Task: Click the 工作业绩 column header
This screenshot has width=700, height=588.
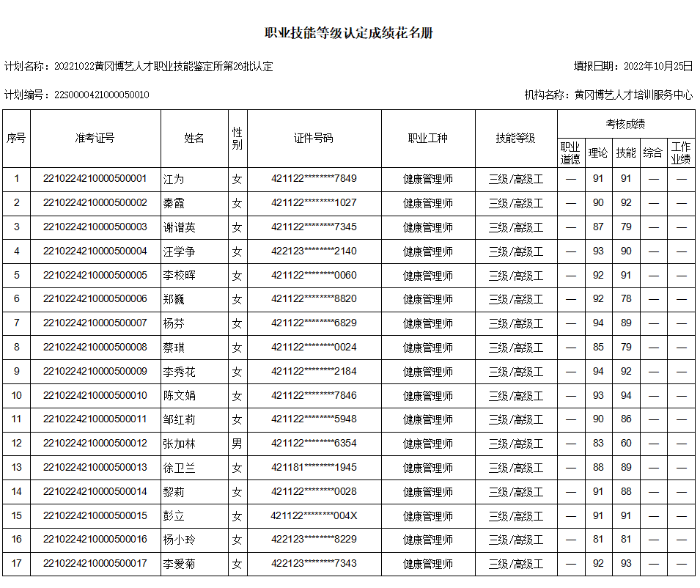Action: click(681, 152)
